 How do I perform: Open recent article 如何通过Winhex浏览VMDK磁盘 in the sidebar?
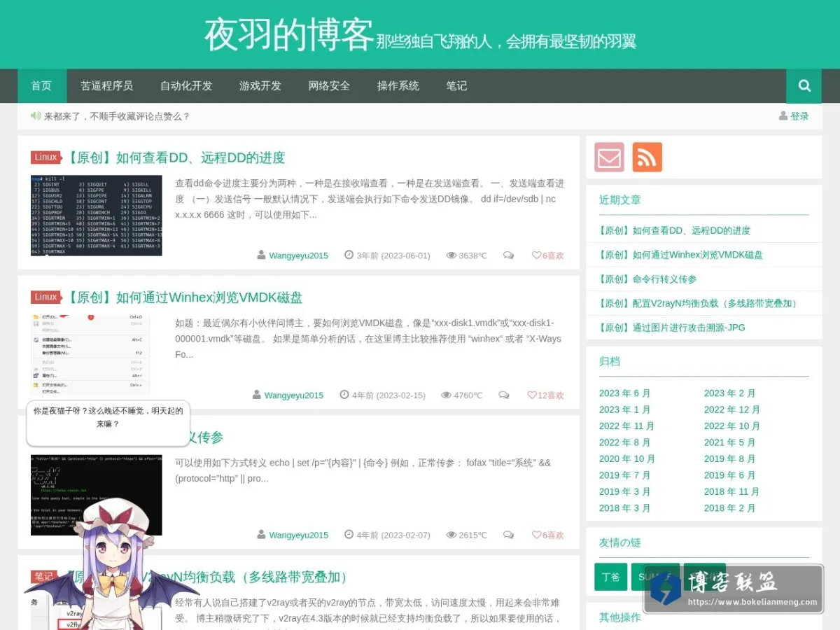[x=680, y=255]
